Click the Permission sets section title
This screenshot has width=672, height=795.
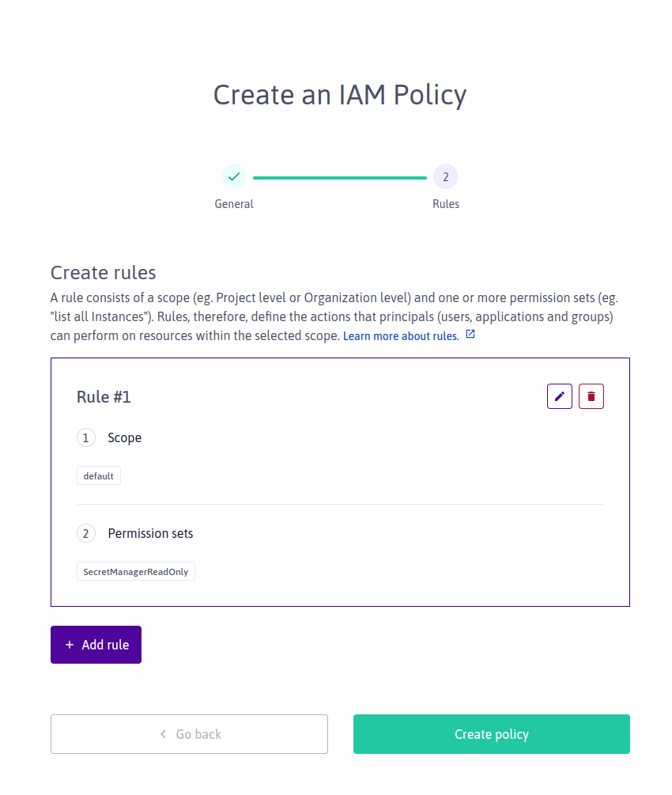[150, 533]
